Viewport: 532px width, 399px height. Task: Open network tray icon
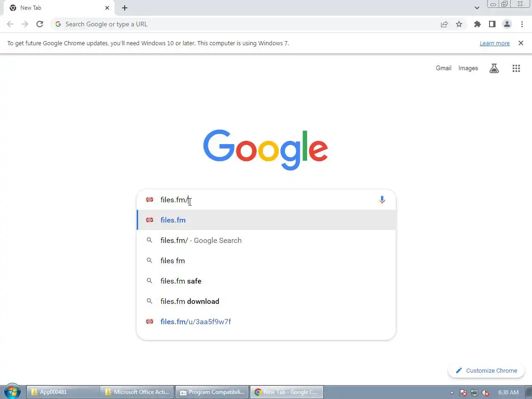(x=474, y=393)
